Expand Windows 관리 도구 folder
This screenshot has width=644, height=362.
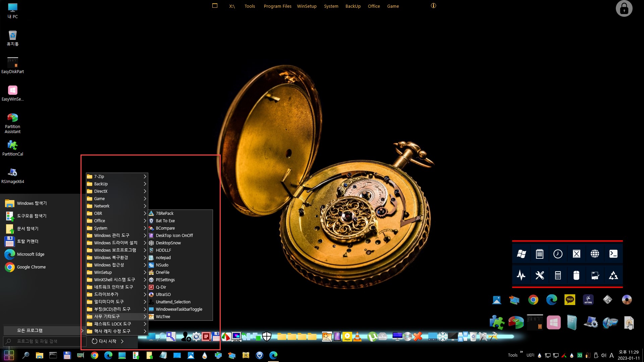(117, 235)
